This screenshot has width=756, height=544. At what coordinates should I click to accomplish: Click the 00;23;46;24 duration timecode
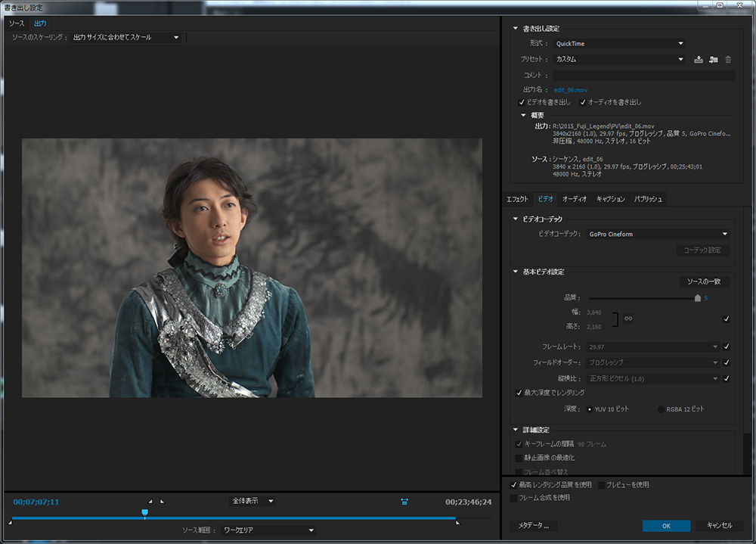[x=468, y=502]
